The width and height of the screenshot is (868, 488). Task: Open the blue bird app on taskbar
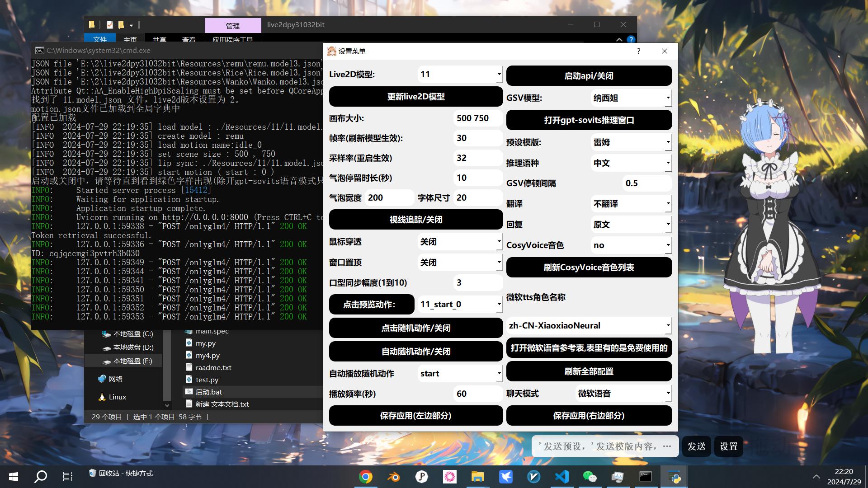(505, 477)
